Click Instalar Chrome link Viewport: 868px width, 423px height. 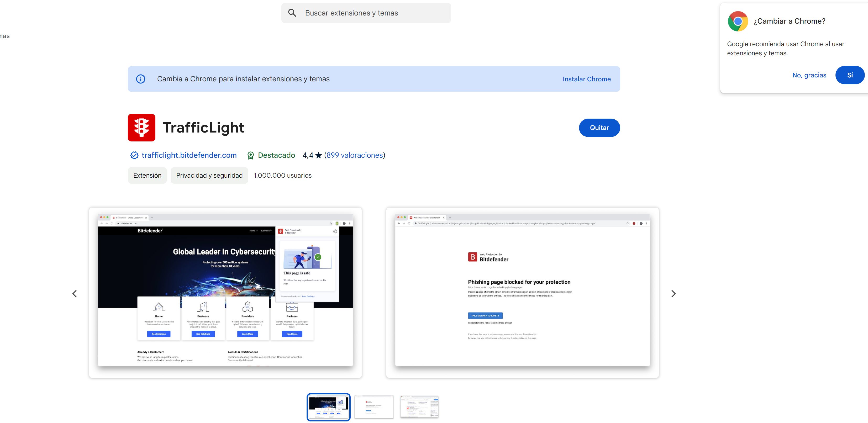(586, 79)
